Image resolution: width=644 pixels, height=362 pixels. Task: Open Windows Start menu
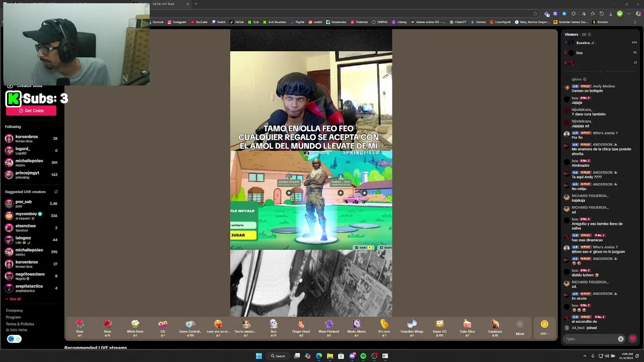259,356
